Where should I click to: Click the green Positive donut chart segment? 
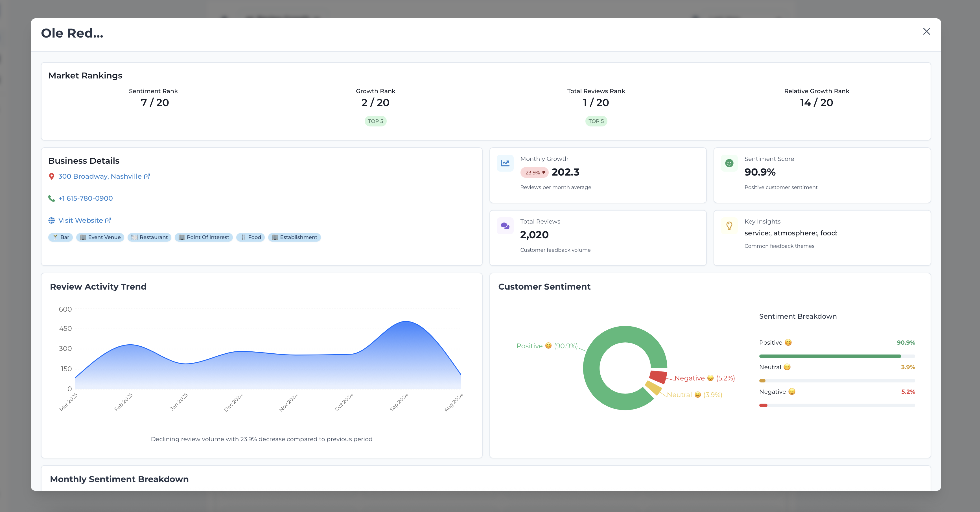coord(592,368)
